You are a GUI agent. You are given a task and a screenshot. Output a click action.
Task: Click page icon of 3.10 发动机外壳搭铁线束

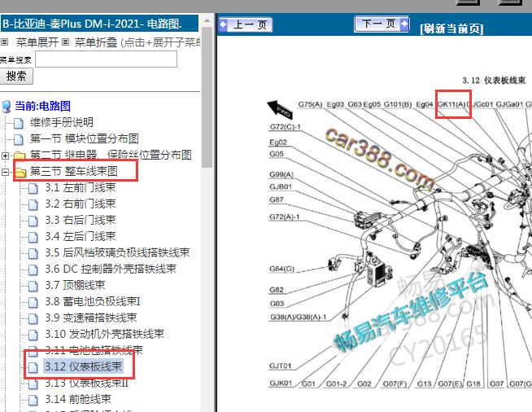pyautogui.click(x=33, y=335)
